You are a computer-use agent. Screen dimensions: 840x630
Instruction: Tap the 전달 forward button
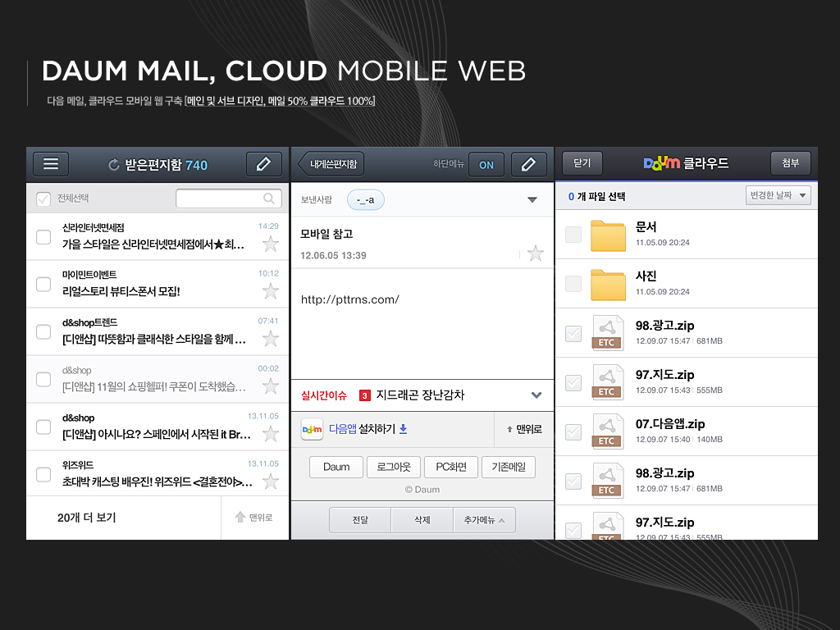tap(360, 519)
